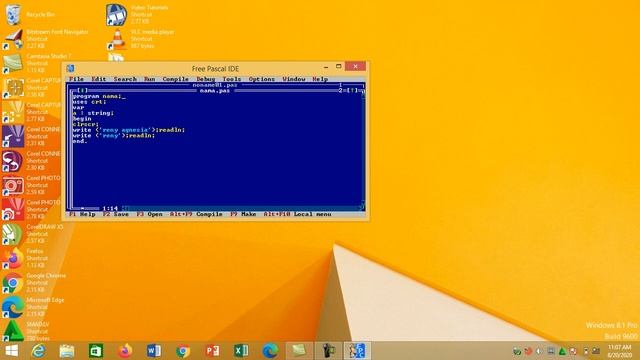Open the Help menu
This screenshot has width=640, height=360.
click(320, 79)
